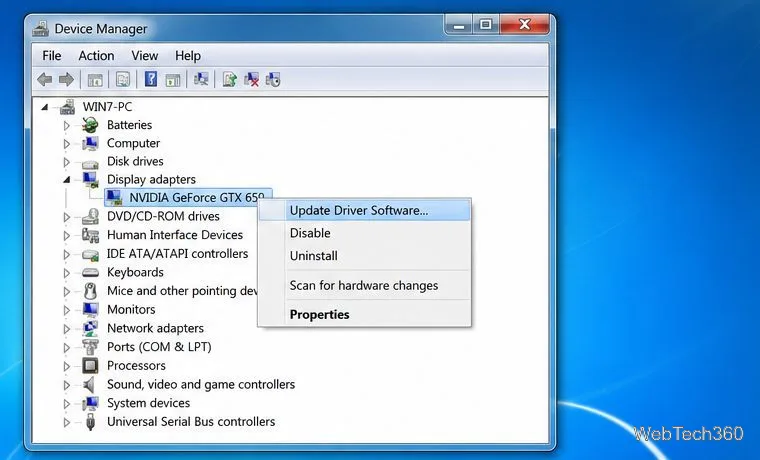Click Scan for hardware changes toolbar icon
This screenshot has height=460, width=760.
[x=201, y=79]
